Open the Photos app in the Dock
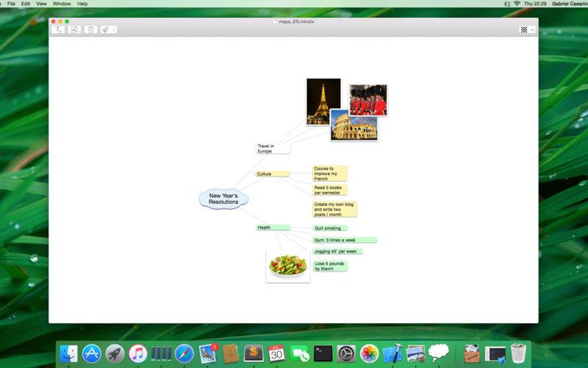 [369, 353]
